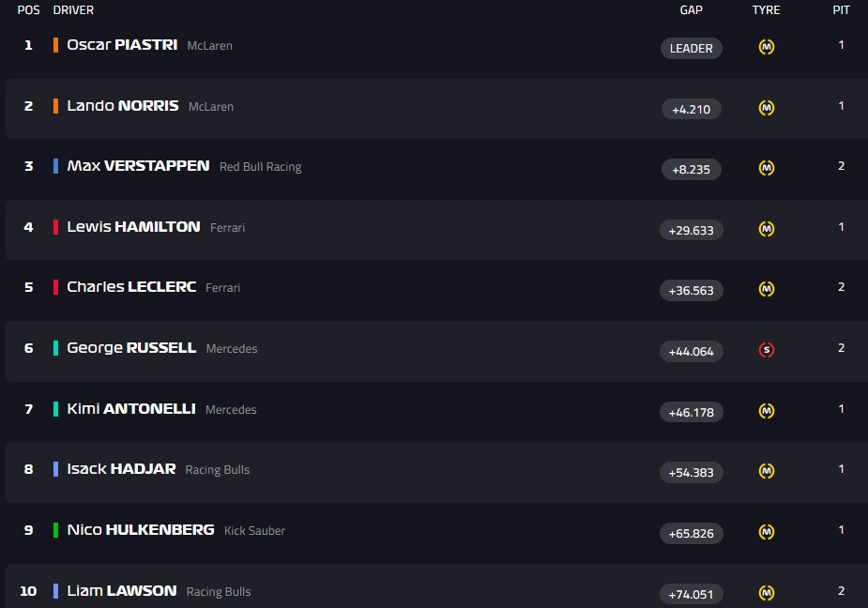The image size is (868, 608).
Task: Select the PIT column header
Action: (841, 10)
